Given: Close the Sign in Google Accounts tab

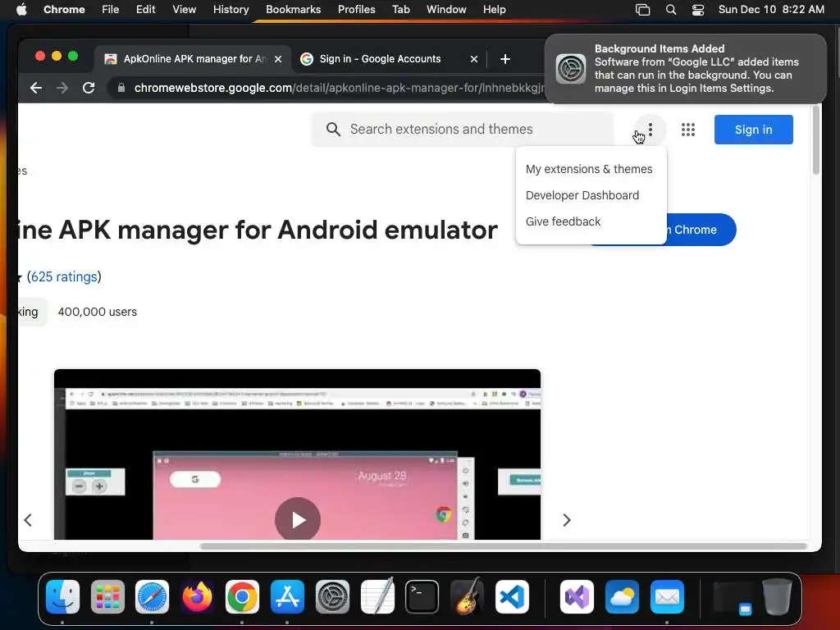Looking at the screenshot, I should tap(473, 59).
